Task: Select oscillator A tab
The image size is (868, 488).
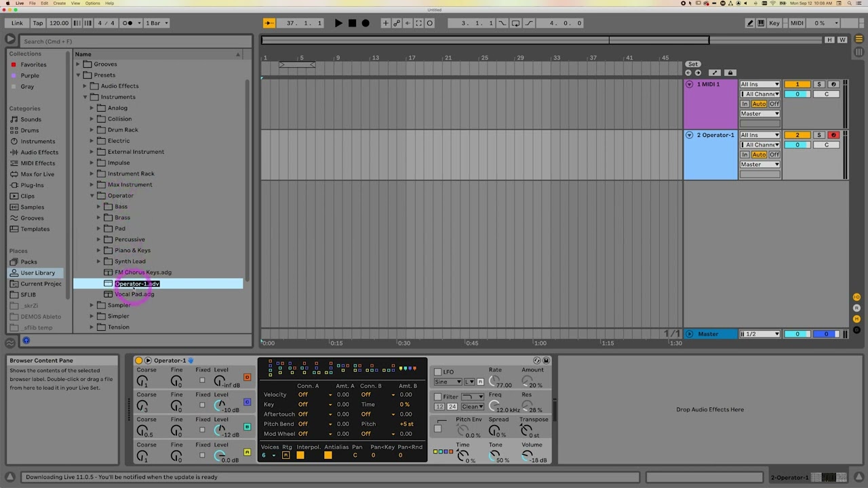Action: [247, 452]
